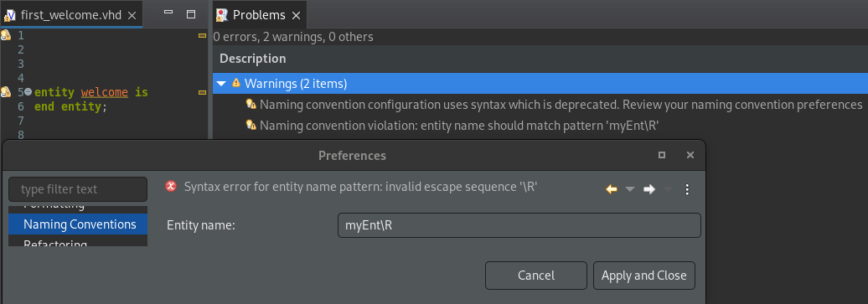Click the overview ruler warning mark at line 1
This screenshot has height=304, width=868.
pyautogui.click(x=202, y=35)
